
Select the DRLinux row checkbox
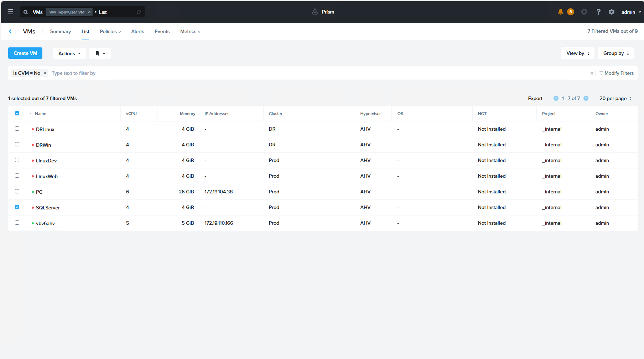tap(17, 129)
